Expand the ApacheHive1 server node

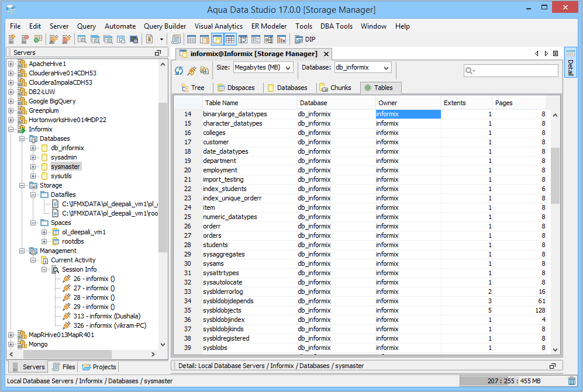[11, 64]
